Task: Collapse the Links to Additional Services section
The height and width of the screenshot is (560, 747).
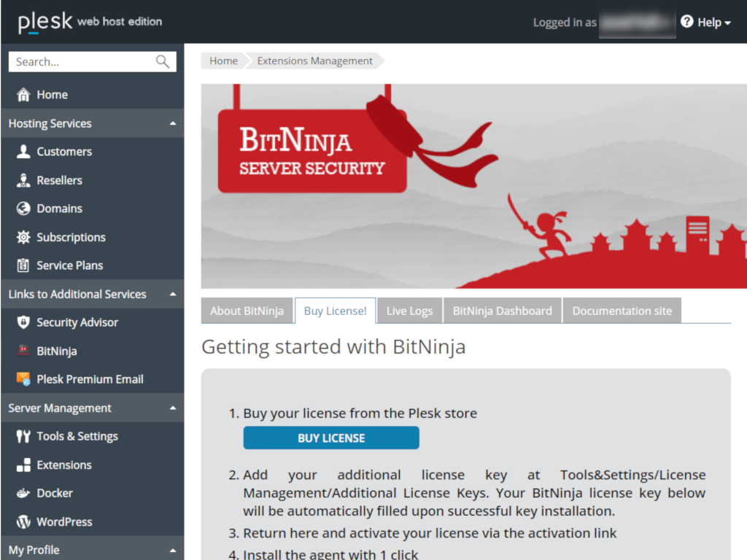Action: click(173, 295)
